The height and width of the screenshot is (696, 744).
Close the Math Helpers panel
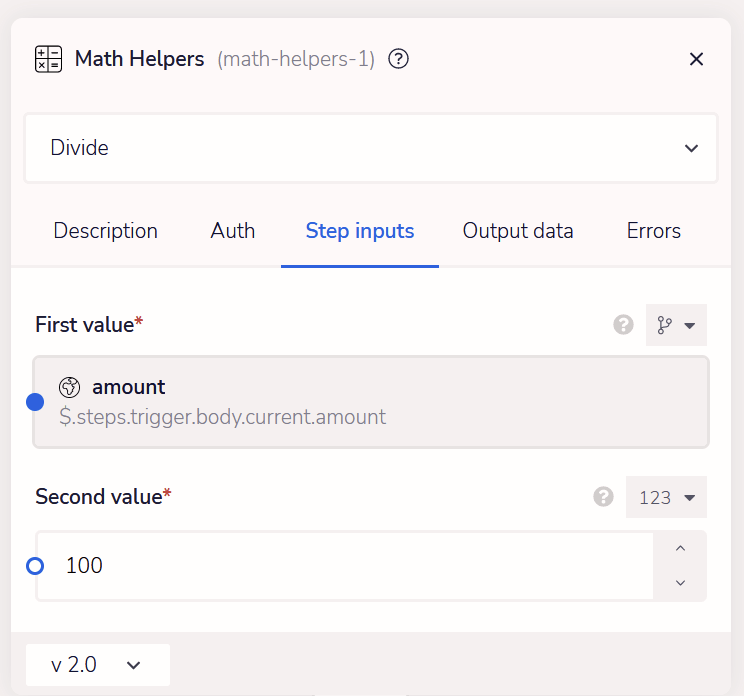tap(696, 59)
